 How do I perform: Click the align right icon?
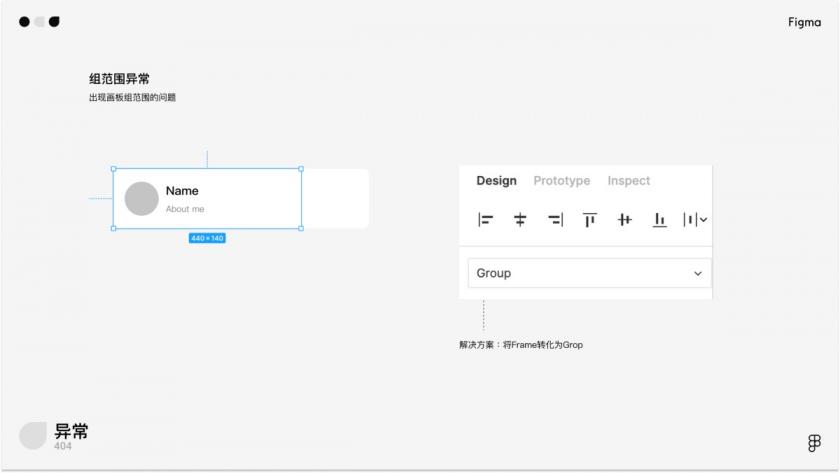[x=555, y=220]
